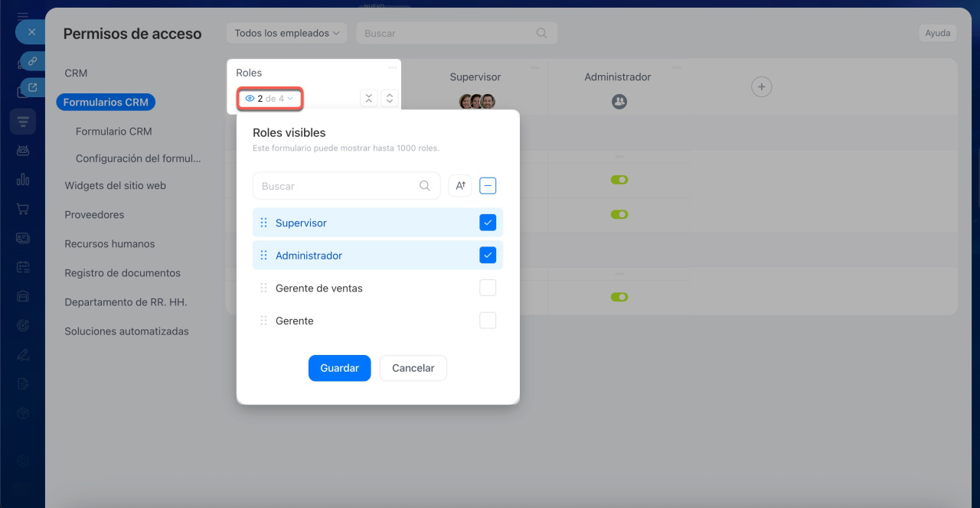Uncheck the Administrador role checkbox
Screen dimensions: 980x508
click(x=488, y=256)
